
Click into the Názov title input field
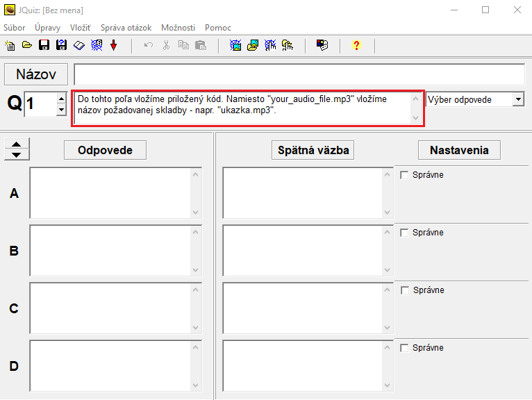click(299, 74)
